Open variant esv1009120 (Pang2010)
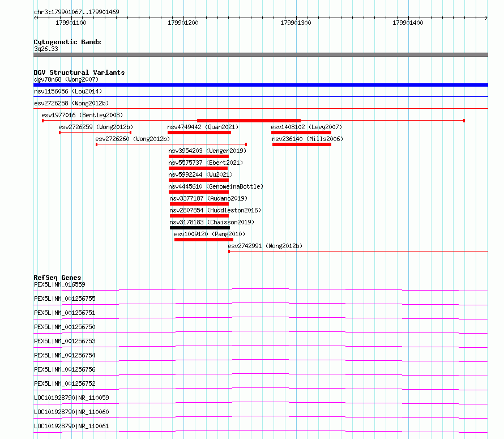The width and height of the screenshot is (504, 439). [210, 234]
